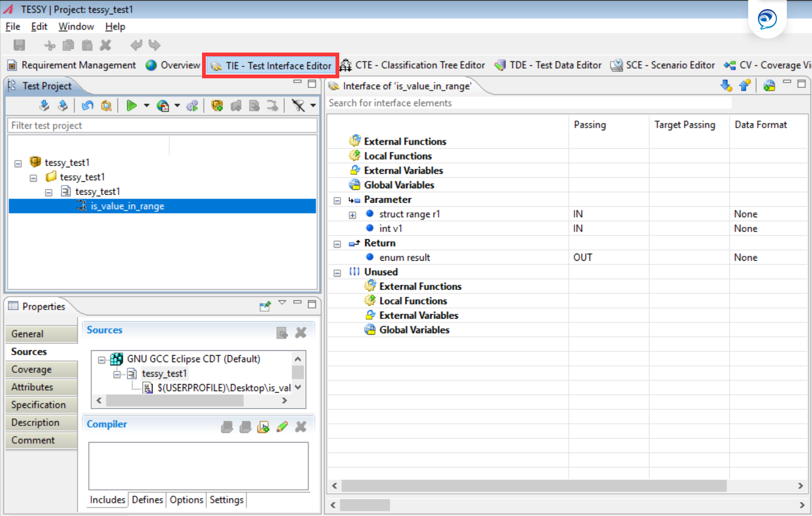The height and width of the screenshot is (516, 812).
Task: Collapse the tessy_test1 folder node
Action: click(33, 178)
